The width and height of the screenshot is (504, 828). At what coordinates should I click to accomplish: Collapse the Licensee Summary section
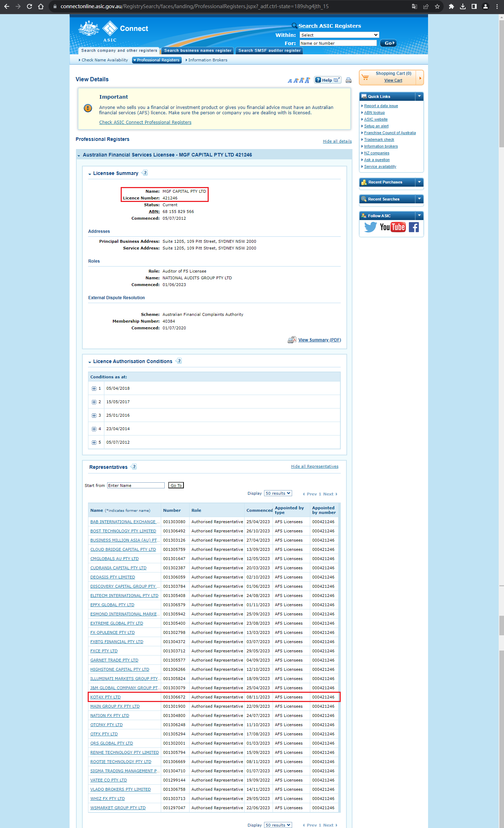click(x=90, y=174)
